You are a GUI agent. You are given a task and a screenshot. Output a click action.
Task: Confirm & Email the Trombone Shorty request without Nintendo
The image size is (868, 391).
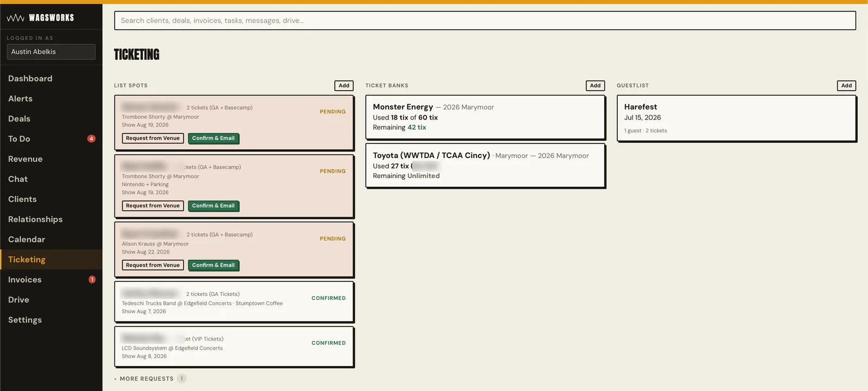coord(213,138)
